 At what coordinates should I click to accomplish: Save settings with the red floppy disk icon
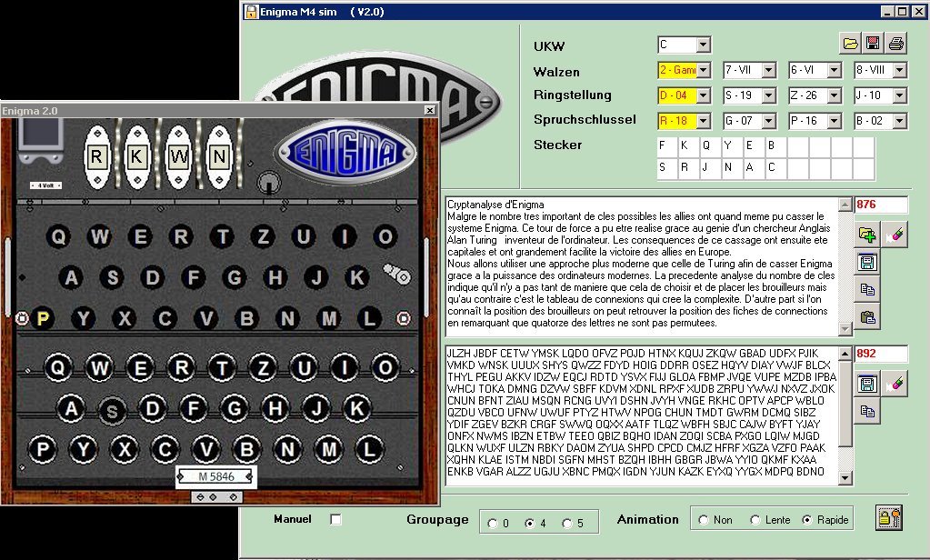[873, 44]
